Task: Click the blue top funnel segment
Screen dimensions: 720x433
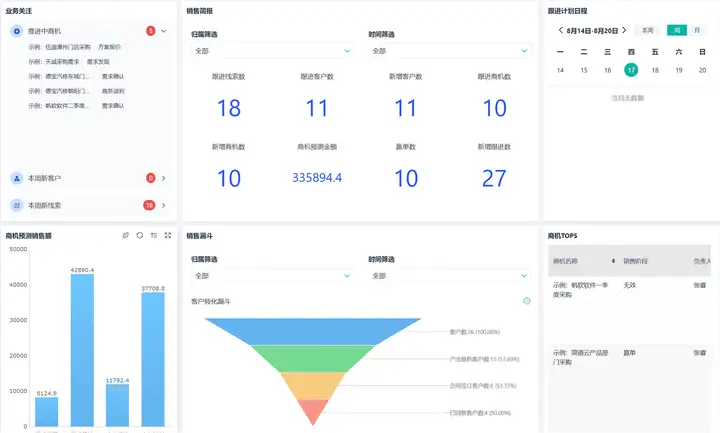Action: pos(313,331)
